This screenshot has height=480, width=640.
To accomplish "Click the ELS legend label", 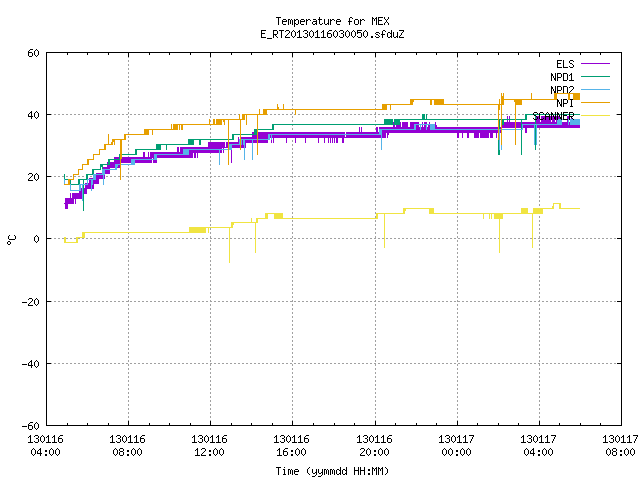I will 565,64.
